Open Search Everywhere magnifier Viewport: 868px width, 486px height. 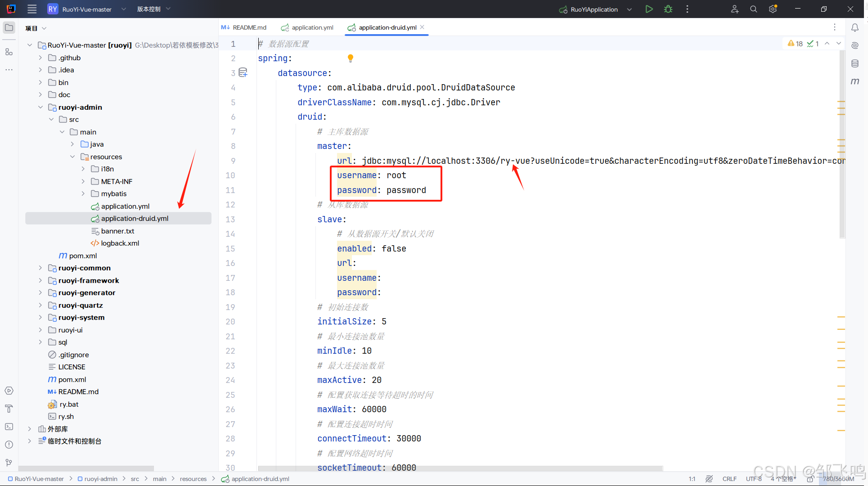pyautogui.click(x=753, y=9)
